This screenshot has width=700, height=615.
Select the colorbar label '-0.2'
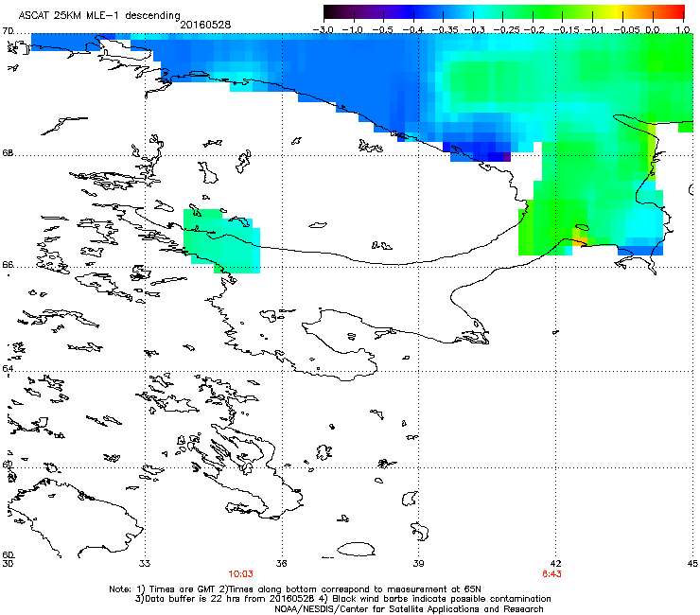click(x=534, y=30)
